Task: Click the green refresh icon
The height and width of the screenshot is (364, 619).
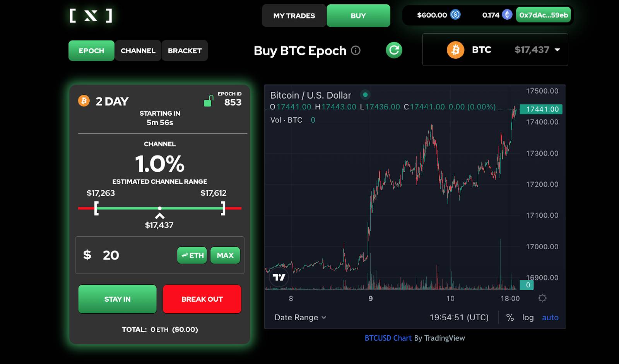Action: click(x=394, y=50)
